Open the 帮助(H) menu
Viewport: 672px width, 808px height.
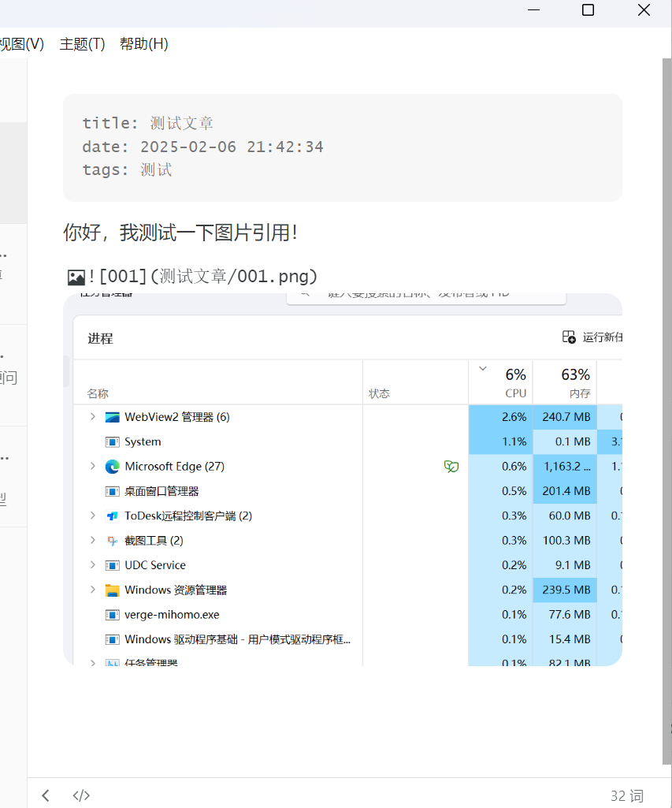tap(143, 44)
